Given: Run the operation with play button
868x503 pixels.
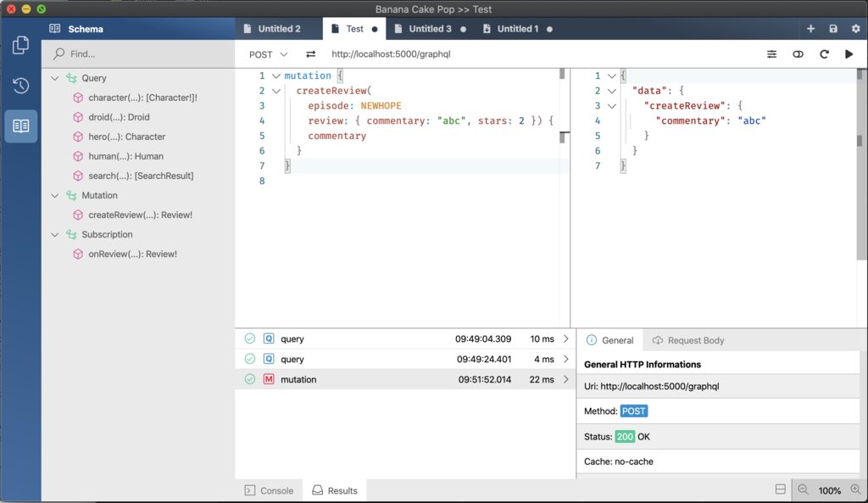Looking at the screenshot, I should click(x=849, y=54).
